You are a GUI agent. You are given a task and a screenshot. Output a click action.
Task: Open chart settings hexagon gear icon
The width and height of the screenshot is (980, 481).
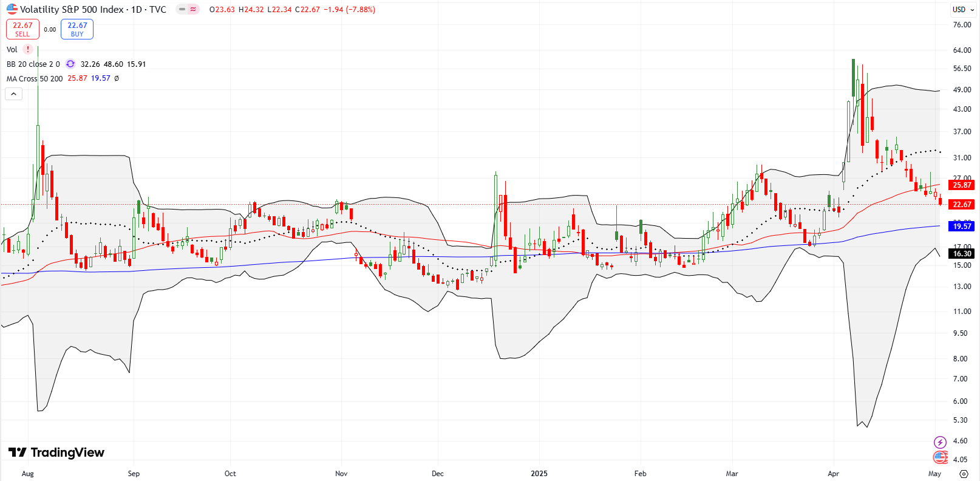(964, 474)
